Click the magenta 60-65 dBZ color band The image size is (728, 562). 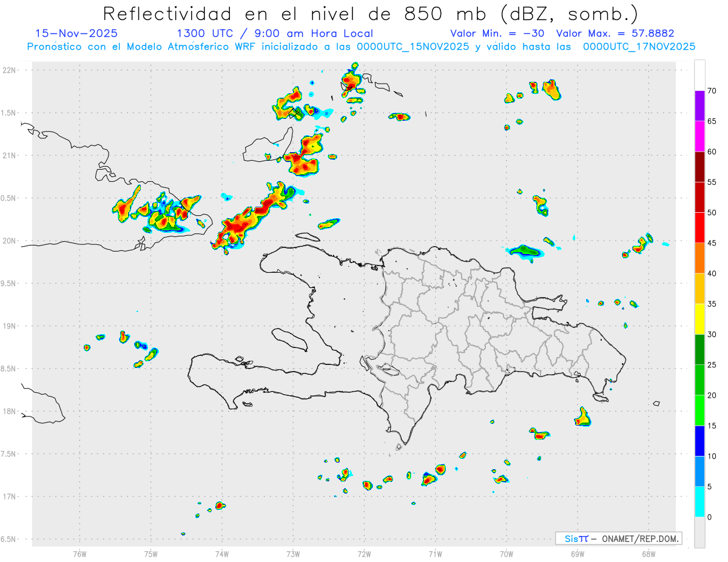tap(699, 136)
